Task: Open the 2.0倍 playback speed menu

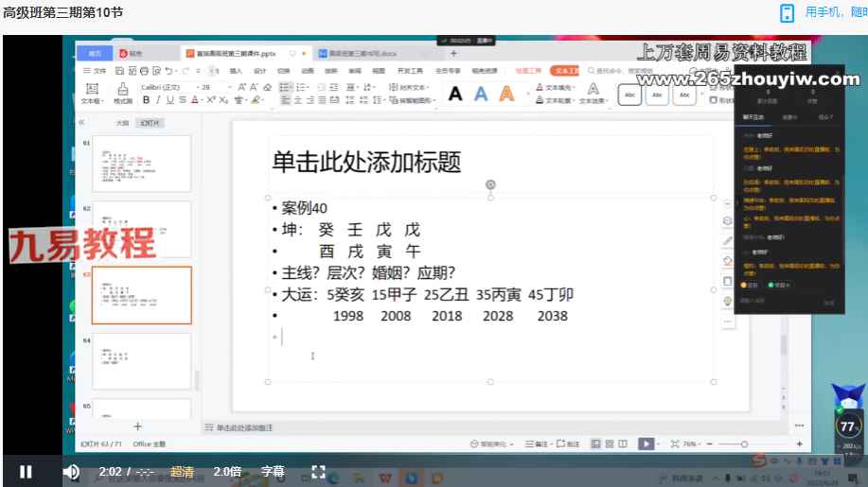Action: click(227, 471)
